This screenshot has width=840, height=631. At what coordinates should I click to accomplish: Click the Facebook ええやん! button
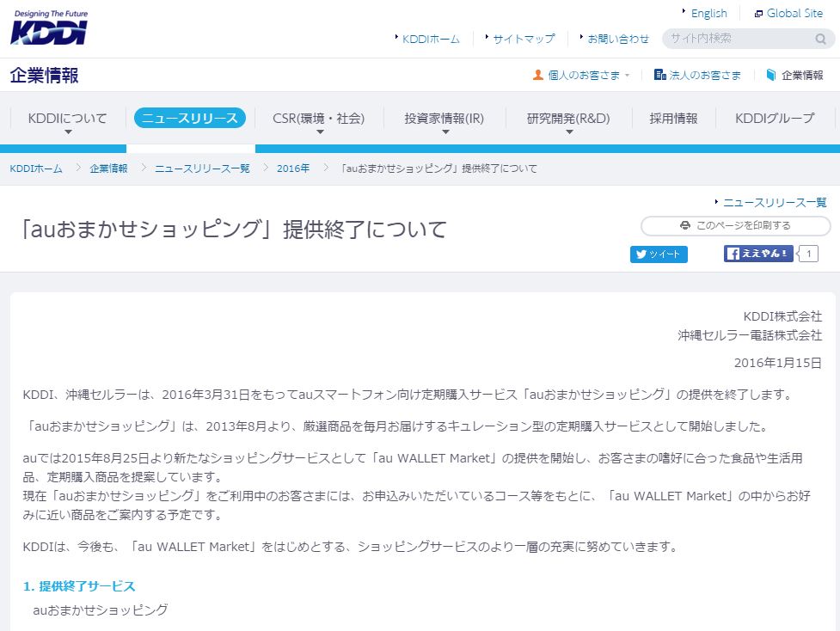point(758,254)
